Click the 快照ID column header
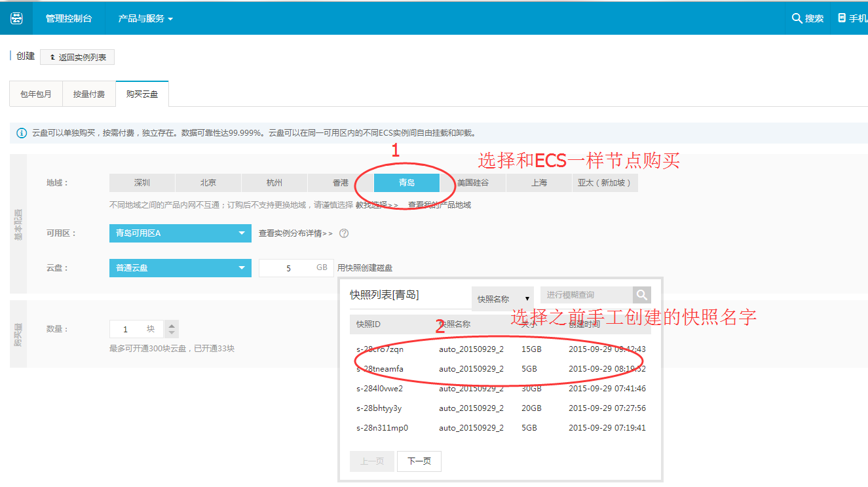This screenshot has width=868, height=487. 369,324
